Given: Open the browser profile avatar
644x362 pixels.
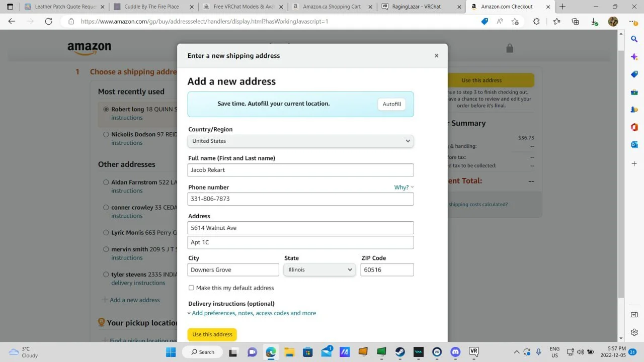Looking at the screenshot, I should tap(613, 21).
